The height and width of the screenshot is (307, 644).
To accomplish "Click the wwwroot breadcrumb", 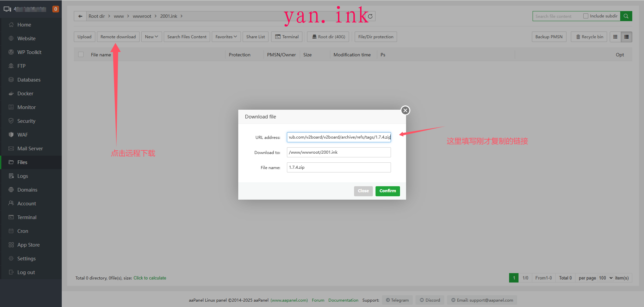I will (x=142, y=16).
